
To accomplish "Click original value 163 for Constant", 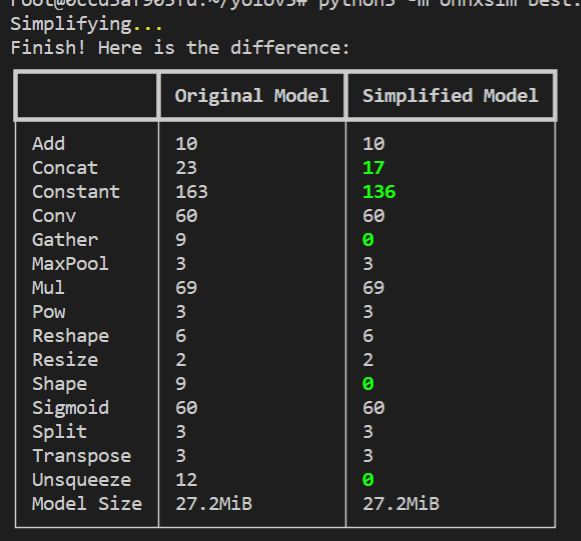I will click(x=192, y=192).
